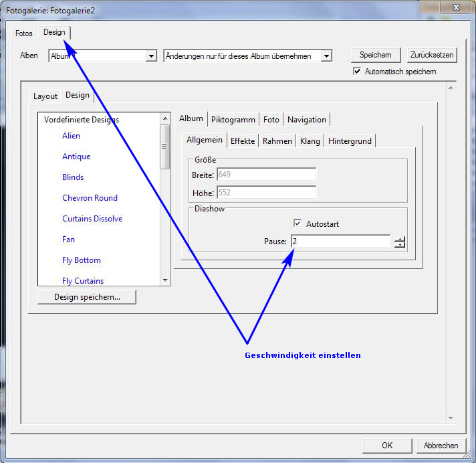The width and height of the screenshot is (476, 463).
Task: Select the Hintergrund sub-tab
Action: click(350, 141)
